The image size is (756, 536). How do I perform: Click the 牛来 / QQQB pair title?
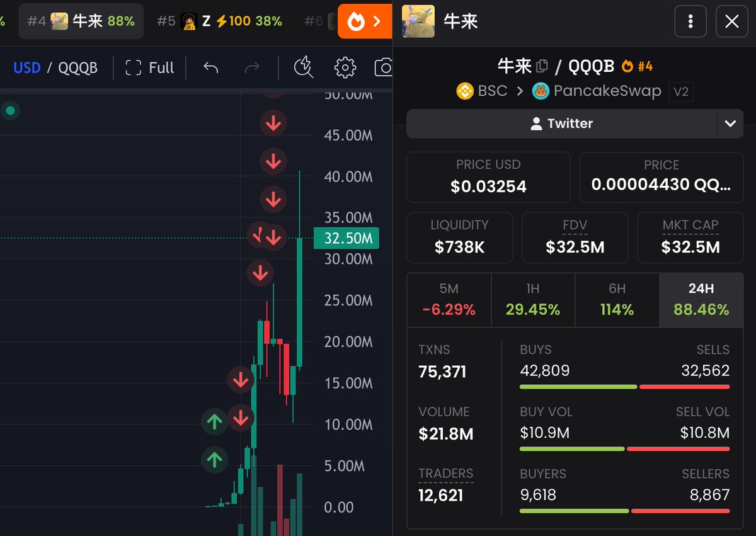556,66
